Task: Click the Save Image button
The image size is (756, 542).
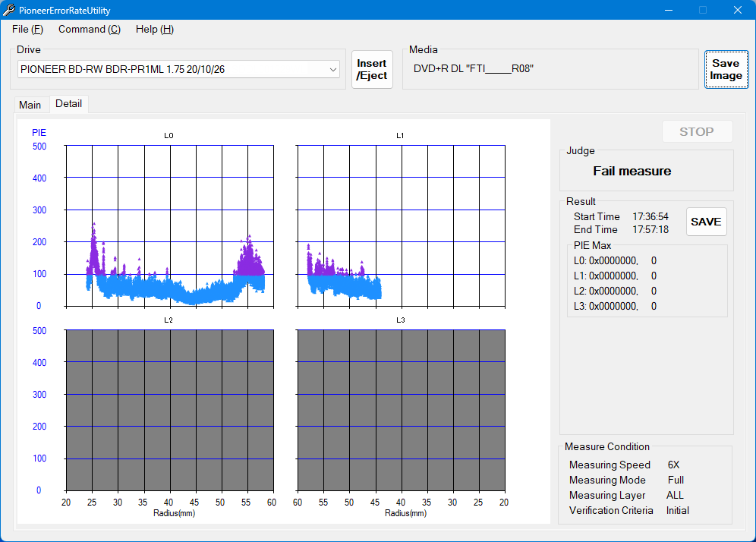Action: (726, 69)
